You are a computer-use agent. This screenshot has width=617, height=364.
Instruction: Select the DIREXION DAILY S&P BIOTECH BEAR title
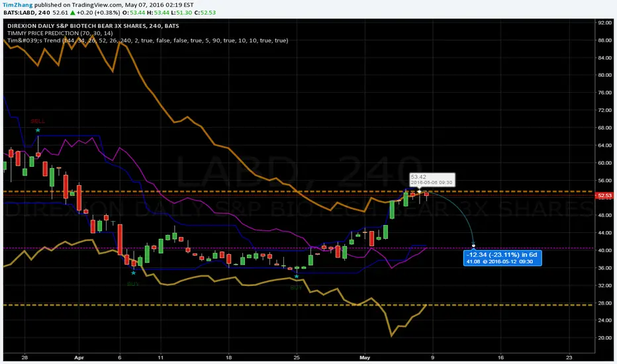93,26
